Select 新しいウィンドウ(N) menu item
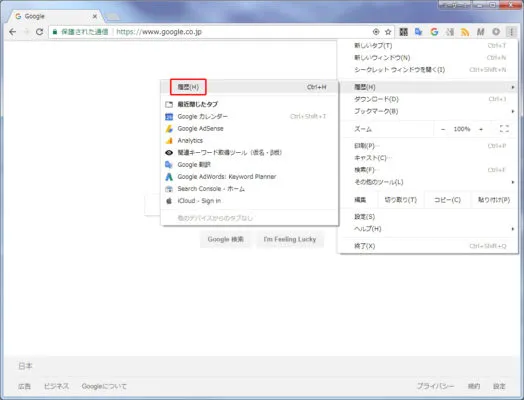 tap(428, 57)
